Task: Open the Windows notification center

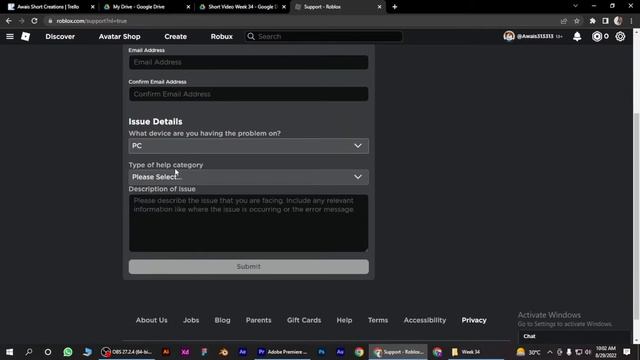Action: pyautogui.click(x=627, y=352)
